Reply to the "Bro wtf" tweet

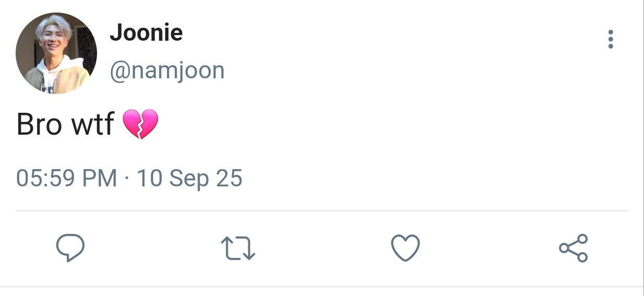(70, 248)
